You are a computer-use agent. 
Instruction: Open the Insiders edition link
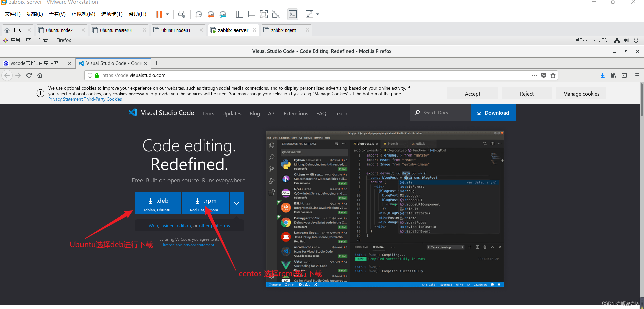[175, 226]
